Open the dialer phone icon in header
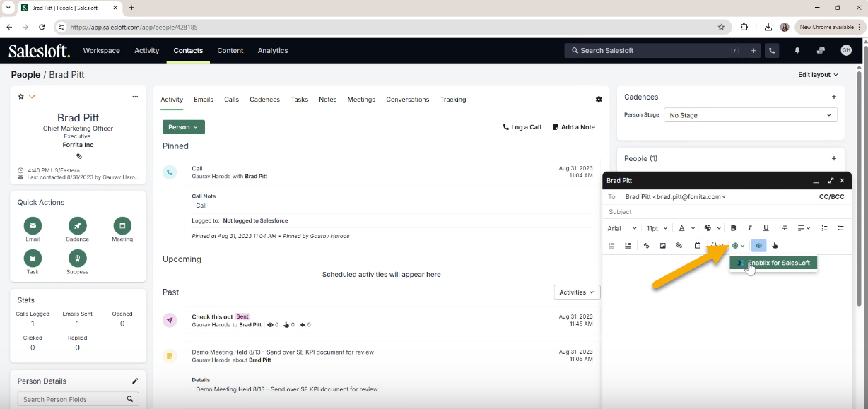Image resolution: width=868 pixels, height=409 pixels. tap(772, 51)
